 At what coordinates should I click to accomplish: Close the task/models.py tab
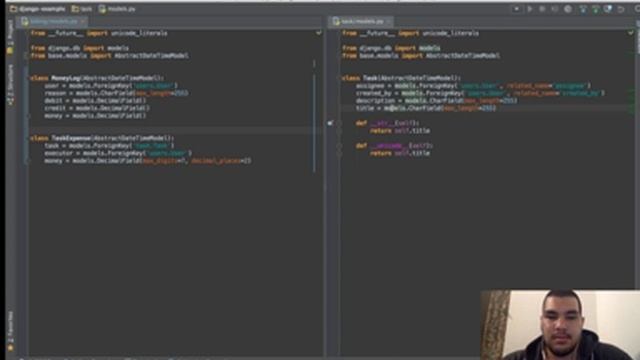click(389, 21)
